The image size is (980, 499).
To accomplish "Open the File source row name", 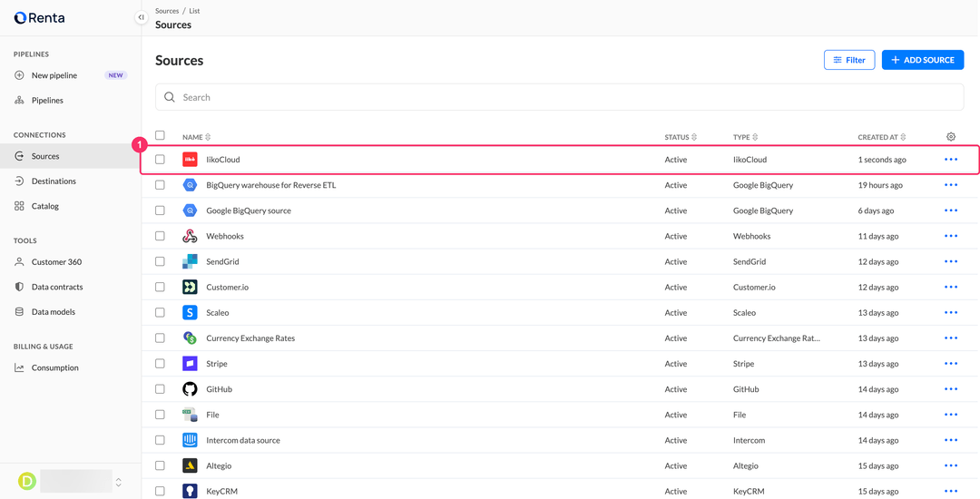I will coord(212,415).
